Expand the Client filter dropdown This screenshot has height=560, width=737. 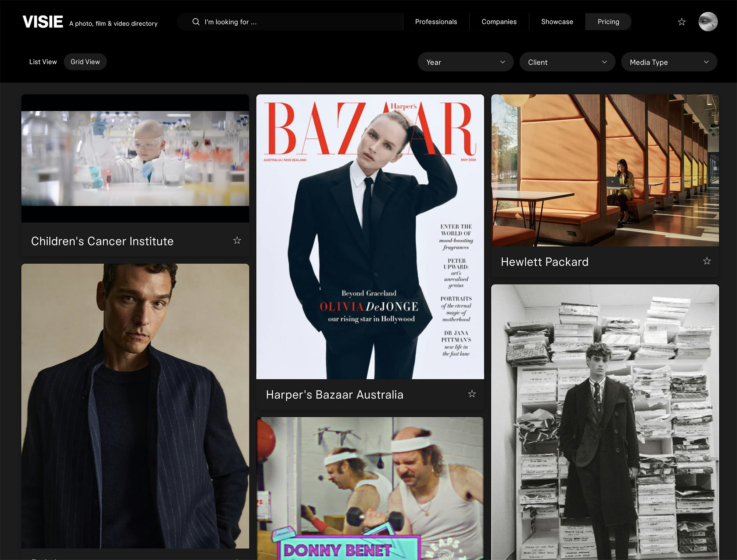pyautogui.click(x=567, y=62)
